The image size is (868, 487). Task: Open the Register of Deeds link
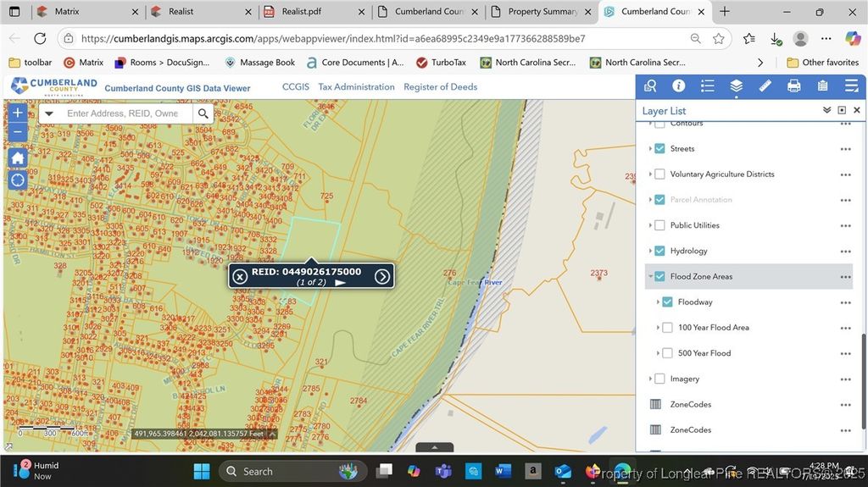tap(440, 87)
